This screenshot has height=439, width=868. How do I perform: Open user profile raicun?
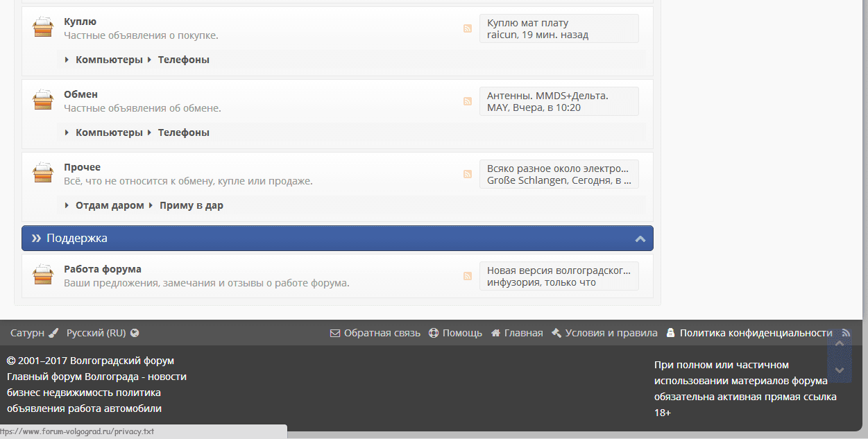pyautogui.click(x=502, y=35)
